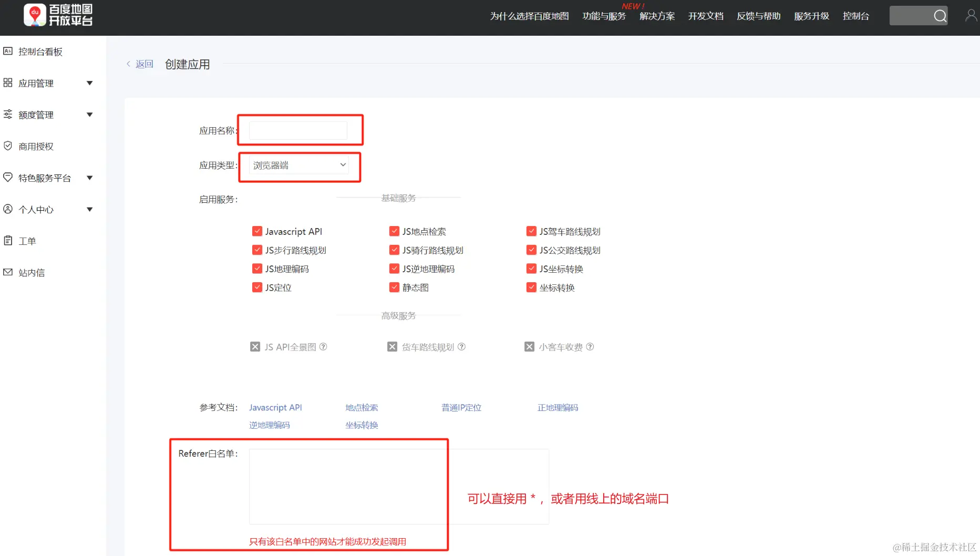The image size is (980, 556).
Task: Expand the 个人中心 sidebar arrow
Action: 90,209
